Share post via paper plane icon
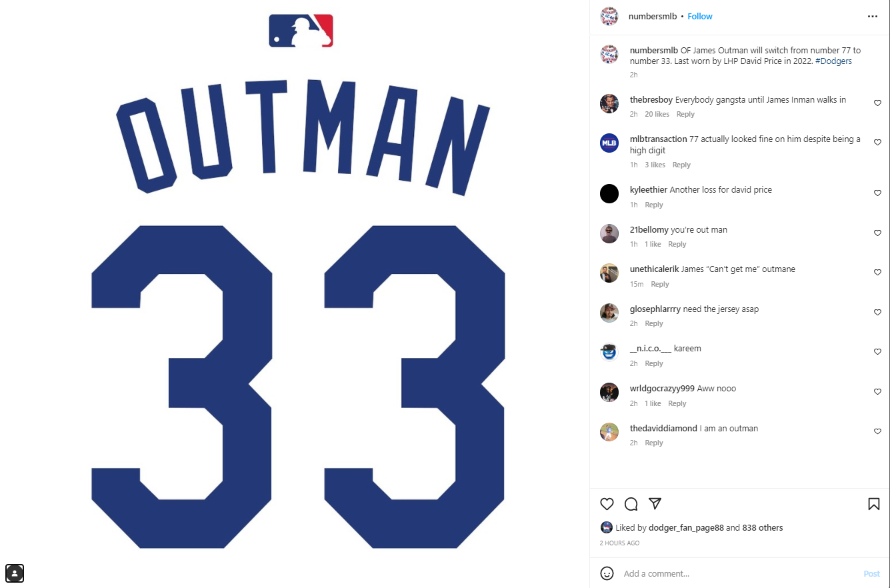 tap(655, 503)
